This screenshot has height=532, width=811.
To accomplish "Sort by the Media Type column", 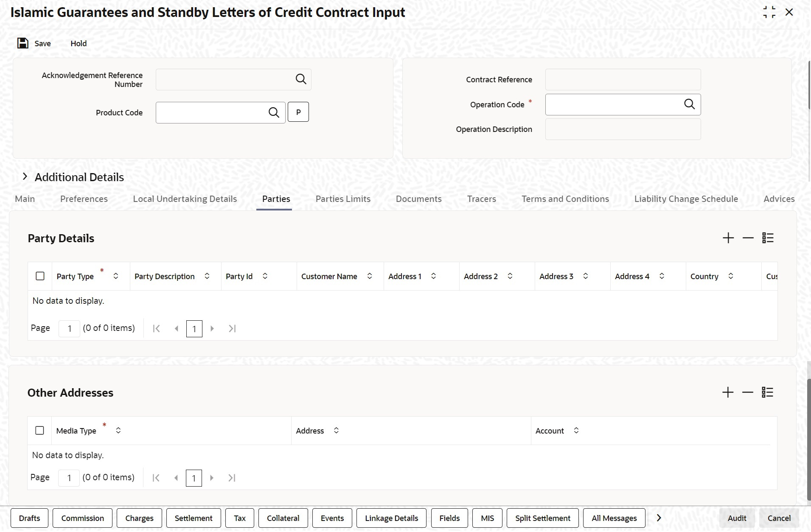I will click(x=118, y=431).
